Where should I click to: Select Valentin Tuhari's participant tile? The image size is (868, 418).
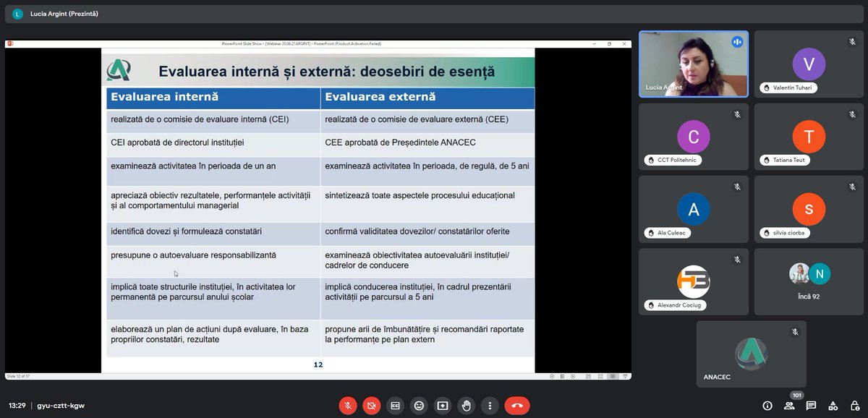coord(809,64)
